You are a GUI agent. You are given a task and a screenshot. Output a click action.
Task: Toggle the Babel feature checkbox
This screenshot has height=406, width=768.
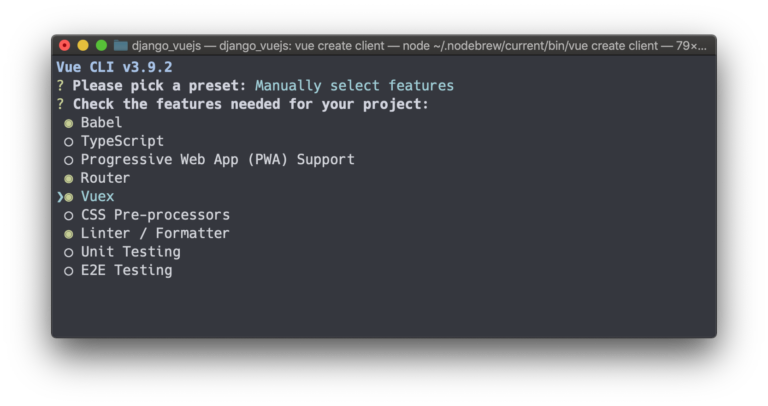point(69,123)
